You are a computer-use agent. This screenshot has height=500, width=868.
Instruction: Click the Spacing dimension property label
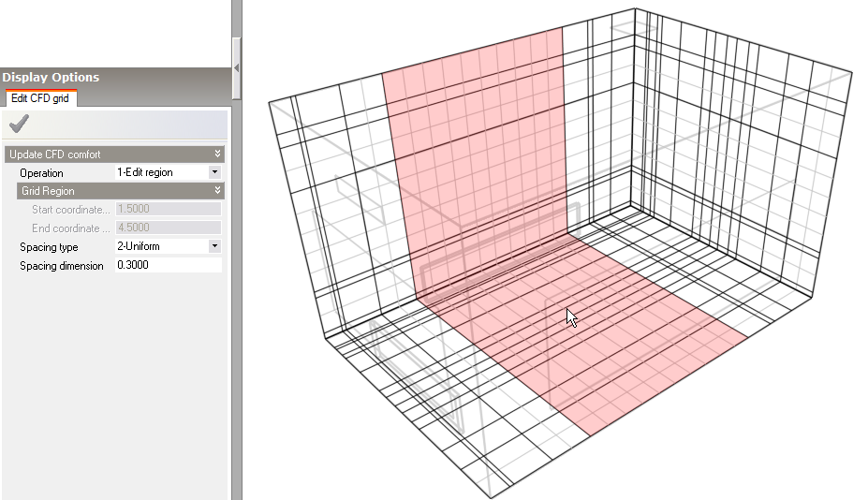point(62,266)
